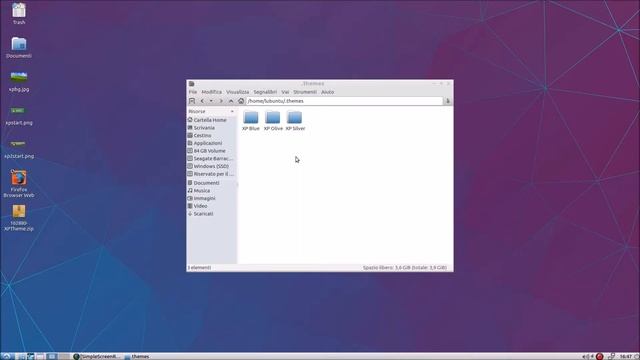
Task: Click the window menu icon in title bar
Action: coord(191,84)
